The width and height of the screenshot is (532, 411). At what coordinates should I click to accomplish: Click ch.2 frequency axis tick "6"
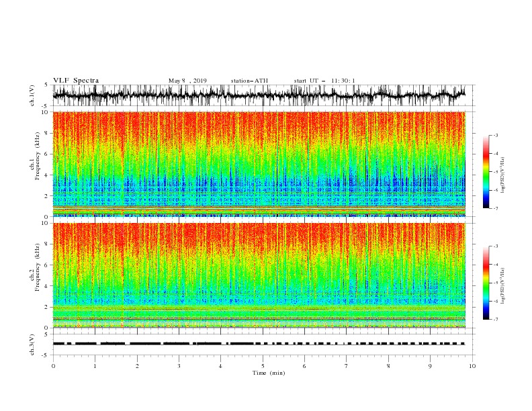[x=46, y=265]
